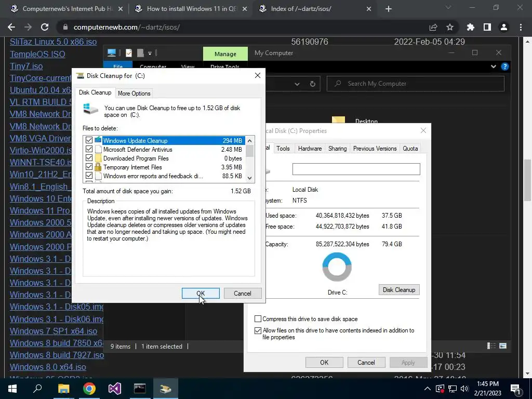
Task: Switch to More Options tab
Action: [134, 94]
